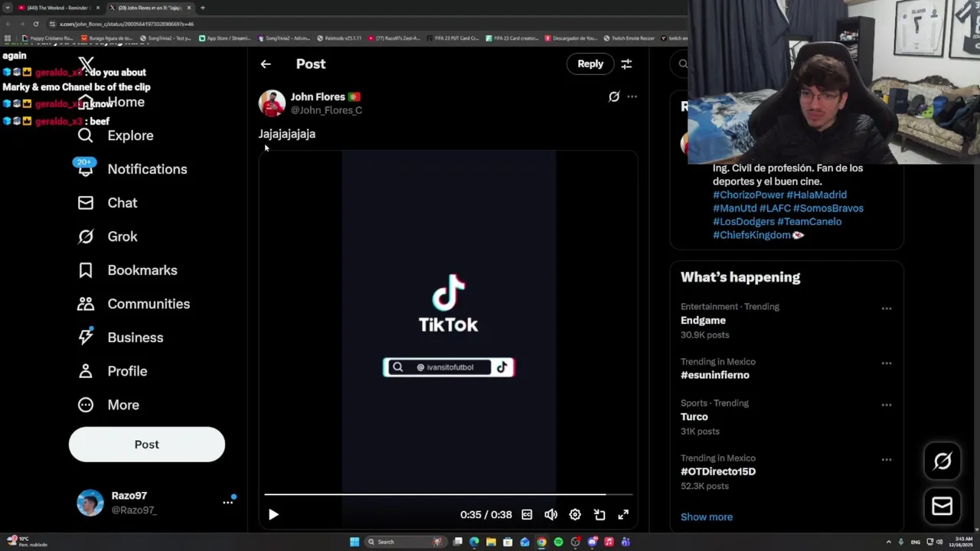The image size is (980, 551).
Task: Toggle video captions icon
Action: point(527,515)
